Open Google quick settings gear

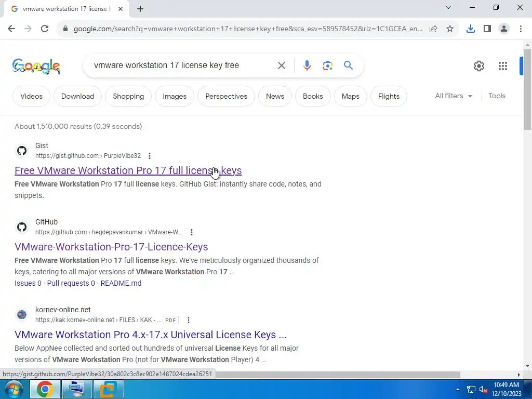[x=478, y=66]
